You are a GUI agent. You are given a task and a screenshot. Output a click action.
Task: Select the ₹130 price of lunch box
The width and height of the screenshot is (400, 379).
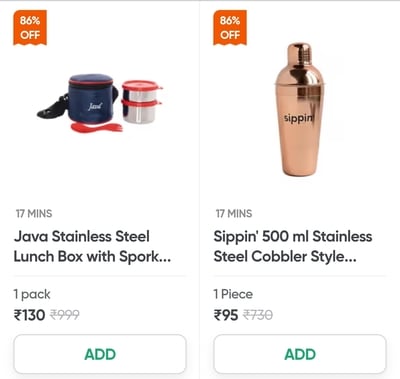tap(29, 315)
